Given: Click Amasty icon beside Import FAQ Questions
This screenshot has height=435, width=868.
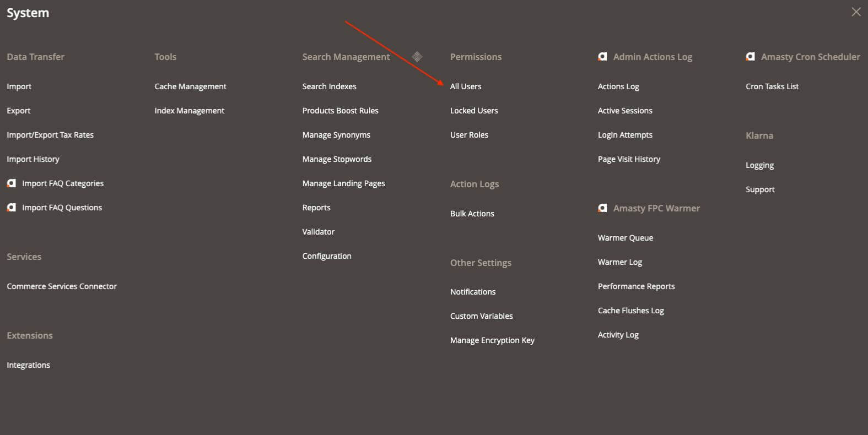Looking at the screenshot, I should click(x=11, y=208).
